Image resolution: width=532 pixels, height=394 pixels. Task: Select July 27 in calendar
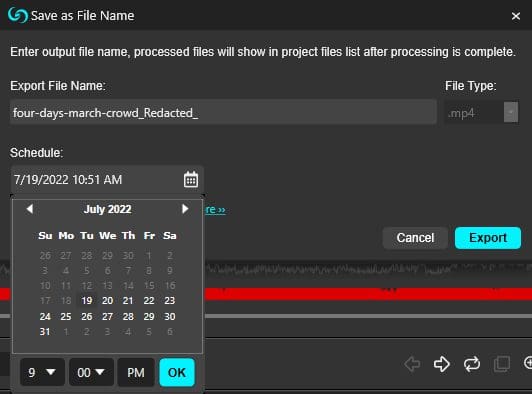[108, 317]
